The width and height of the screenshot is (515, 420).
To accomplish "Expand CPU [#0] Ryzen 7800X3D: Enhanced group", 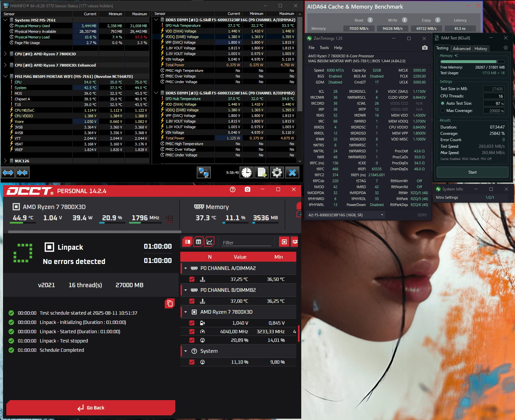I will pos(5,65).
